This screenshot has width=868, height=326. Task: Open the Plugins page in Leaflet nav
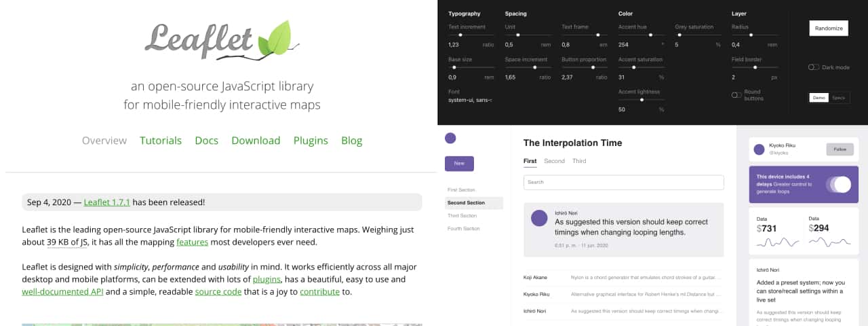pos(311,141)
